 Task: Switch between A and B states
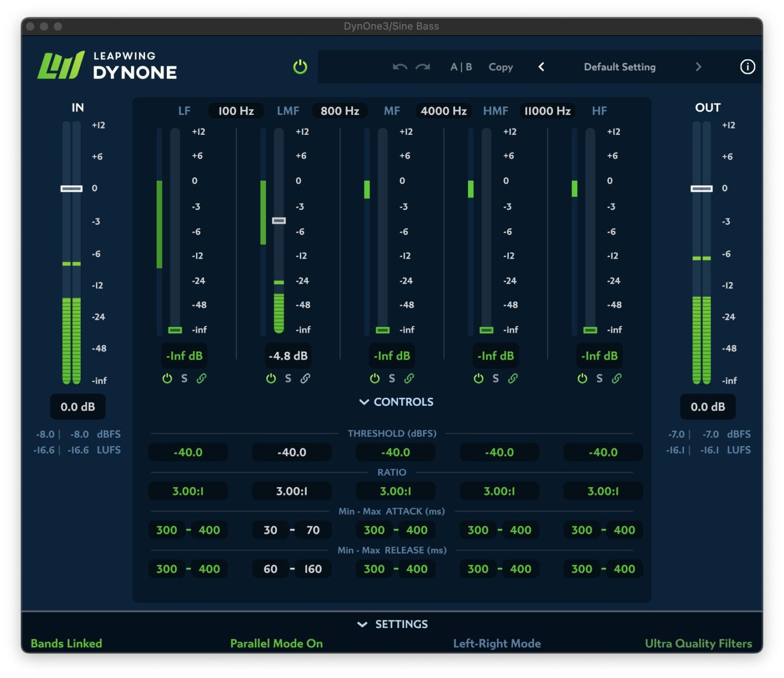click(460, 67)
